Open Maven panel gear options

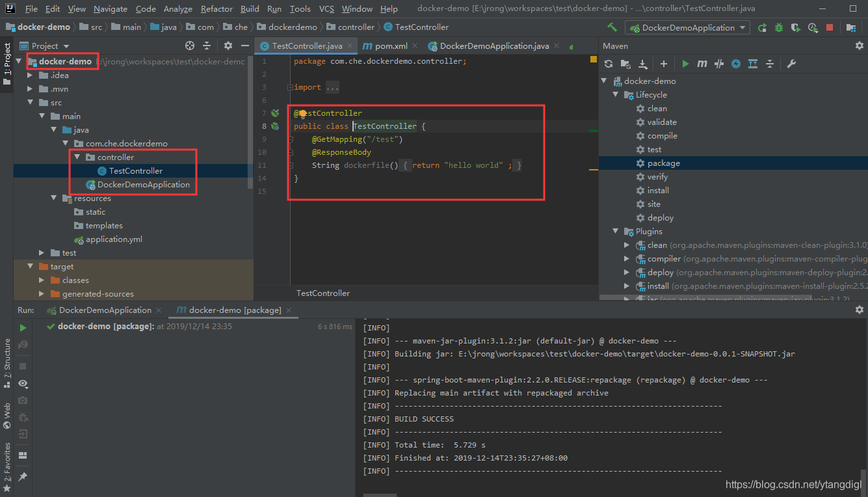coord(859,46)
